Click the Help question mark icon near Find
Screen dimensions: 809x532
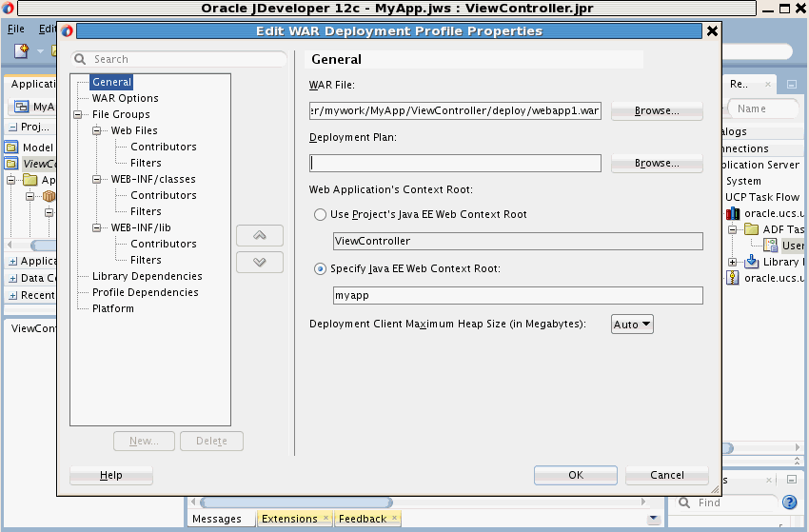point(789,502)
